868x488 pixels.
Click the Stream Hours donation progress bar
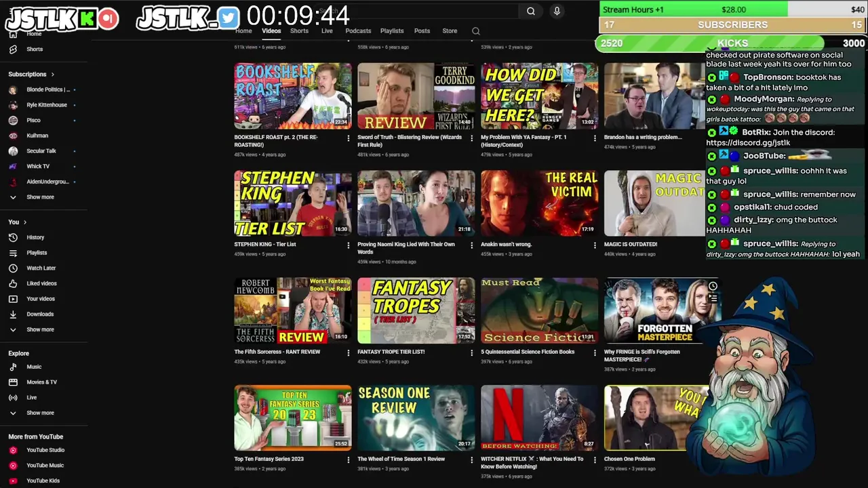732,9
